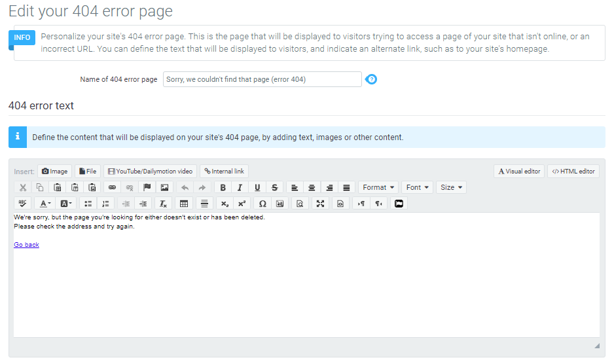Insert special character (omega icon)
Image resolution: width=614 pixels, height=364 pixels.
[x=262, y=204]
